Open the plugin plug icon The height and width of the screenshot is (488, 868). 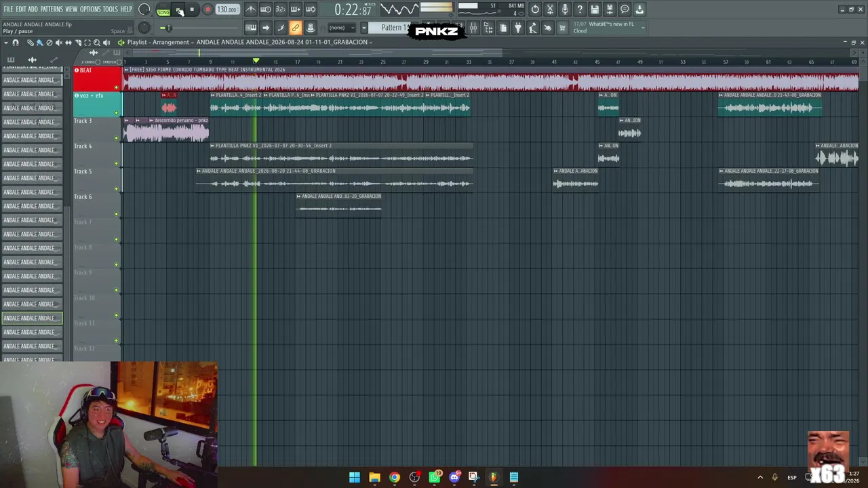tap(518, 28)
